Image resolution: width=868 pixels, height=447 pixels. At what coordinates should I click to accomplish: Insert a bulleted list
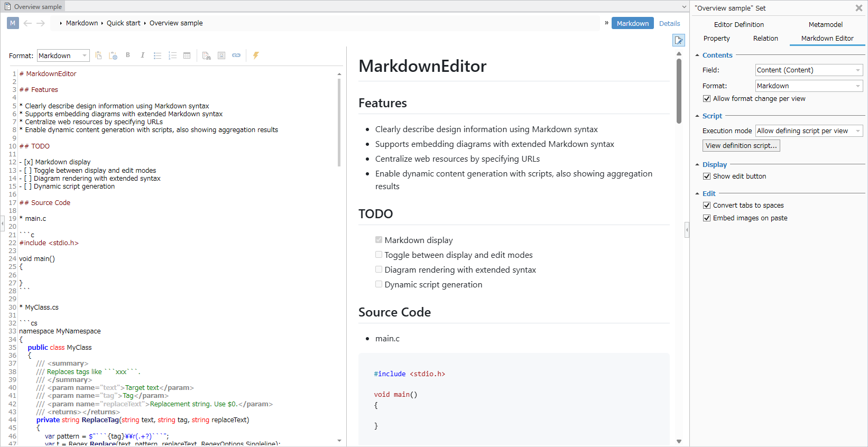158,55
